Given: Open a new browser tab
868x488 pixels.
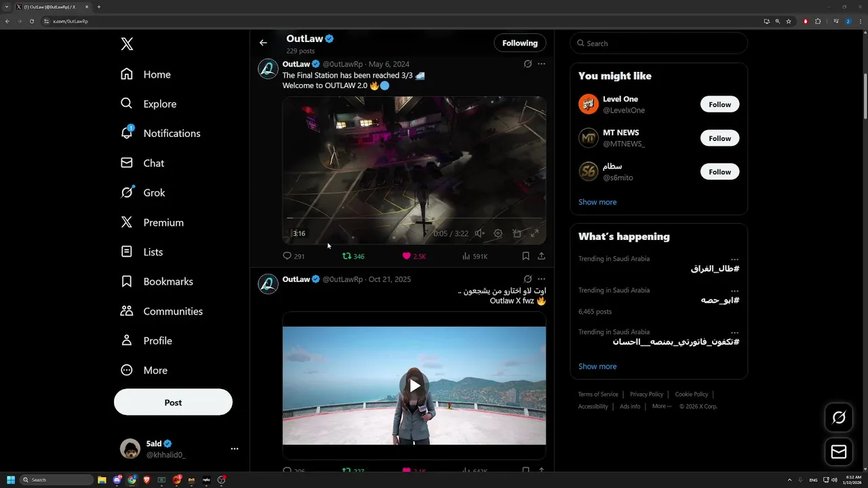Looking at the screenshot, I should coord(98,7).
